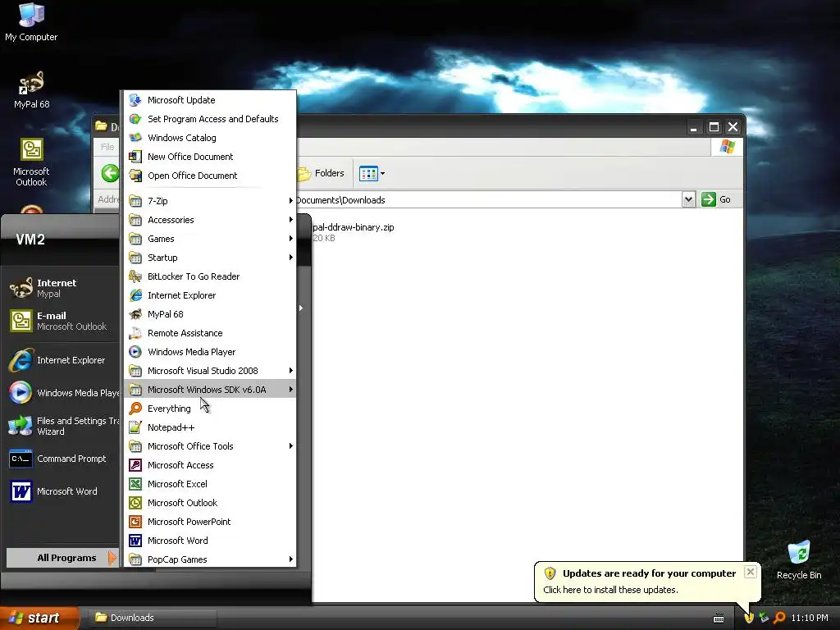Select Open Office Document
Screen dimensions: 840x630
coord(209,176)
